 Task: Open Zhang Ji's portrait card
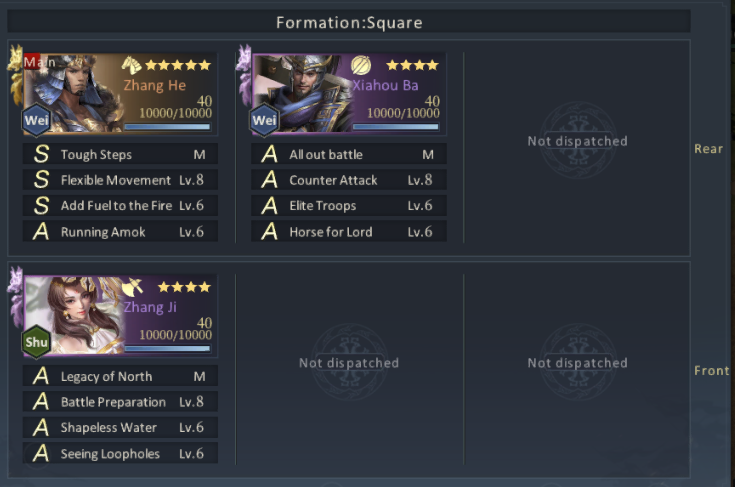coord(120,315)
